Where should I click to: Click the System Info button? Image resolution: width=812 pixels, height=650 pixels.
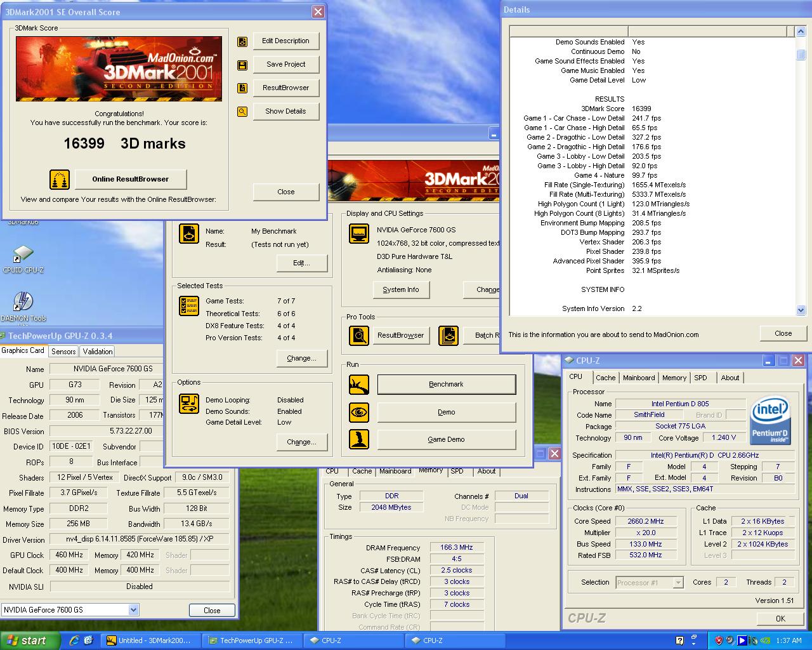[401, 289]
